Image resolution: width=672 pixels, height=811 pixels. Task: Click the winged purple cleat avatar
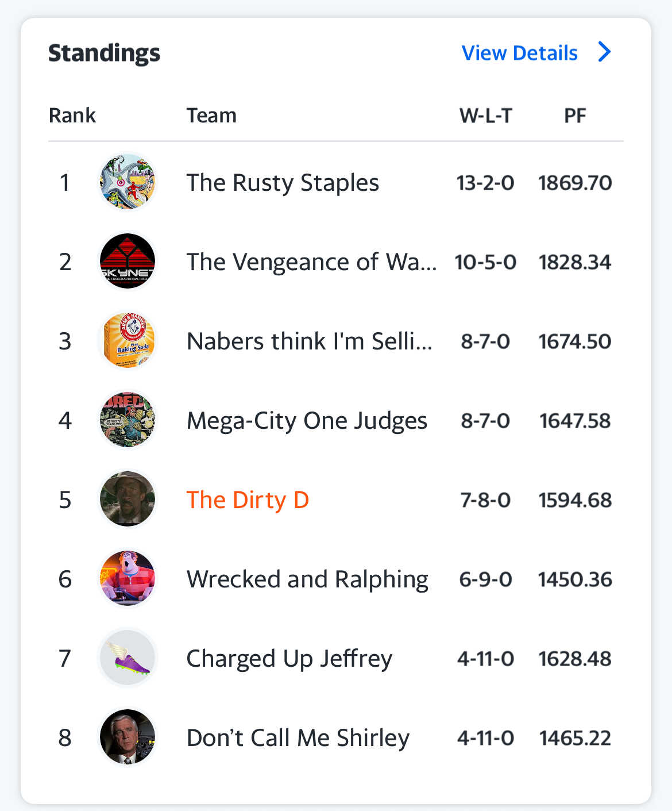click(128, 658)
